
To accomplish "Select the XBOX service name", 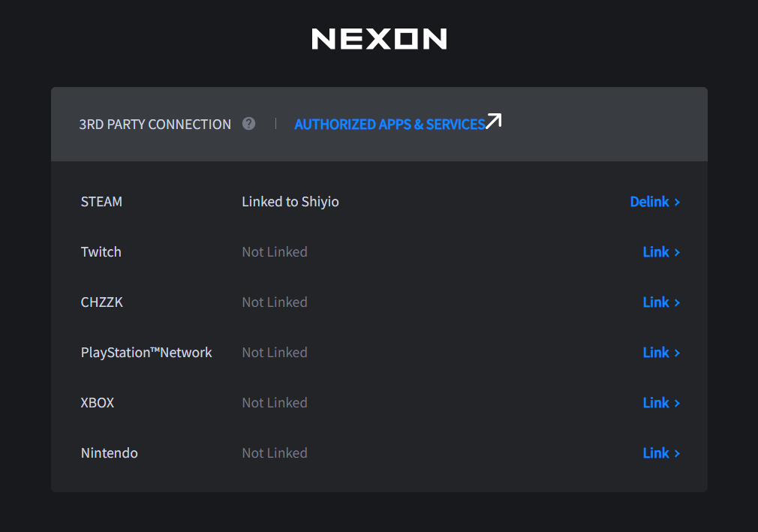I will click(98, 403).
